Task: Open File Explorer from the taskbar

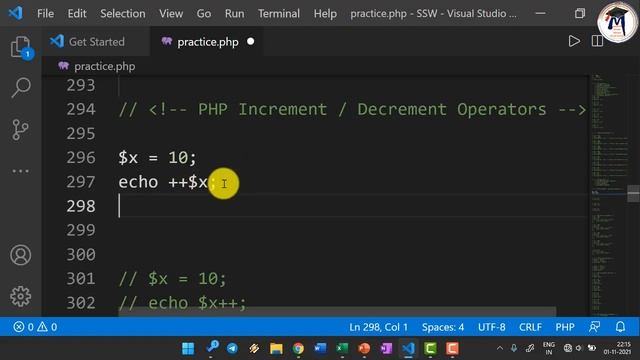Action: click(276, 349)
